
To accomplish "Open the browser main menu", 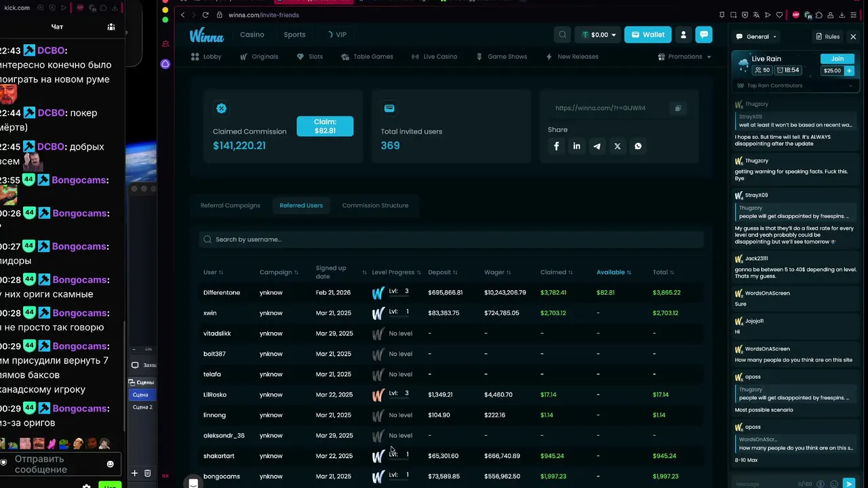I will [853, 15].
